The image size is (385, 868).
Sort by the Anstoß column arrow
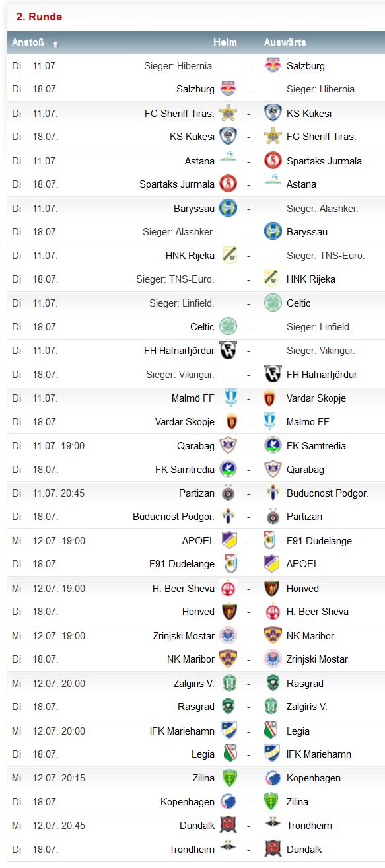pyautogui.click(x=55, y=44)
